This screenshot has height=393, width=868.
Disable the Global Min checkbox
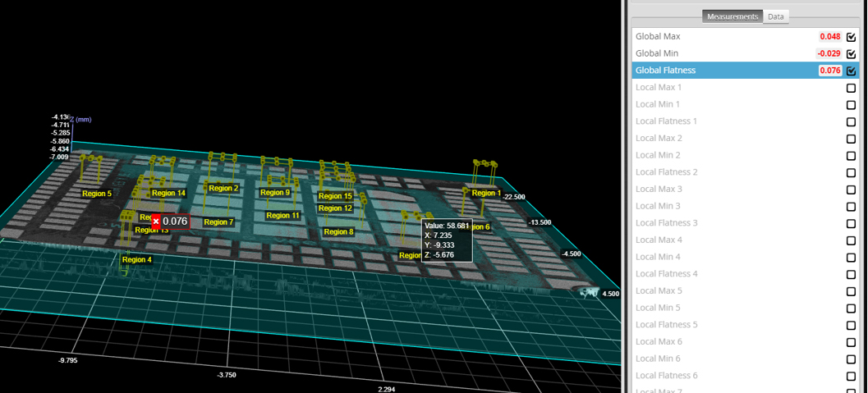coord(851,54)
